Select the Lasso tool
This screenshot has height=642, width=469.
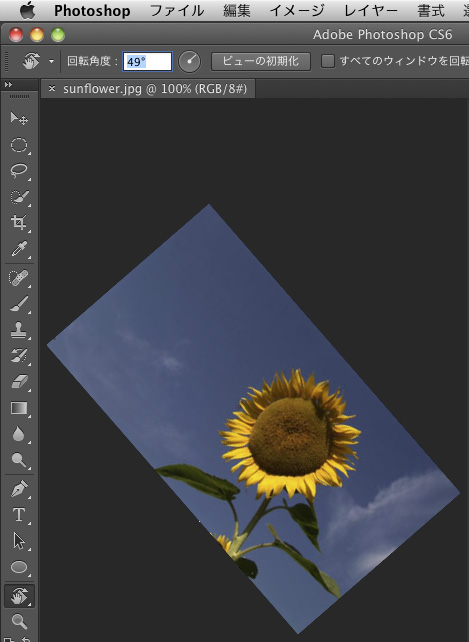19,171
